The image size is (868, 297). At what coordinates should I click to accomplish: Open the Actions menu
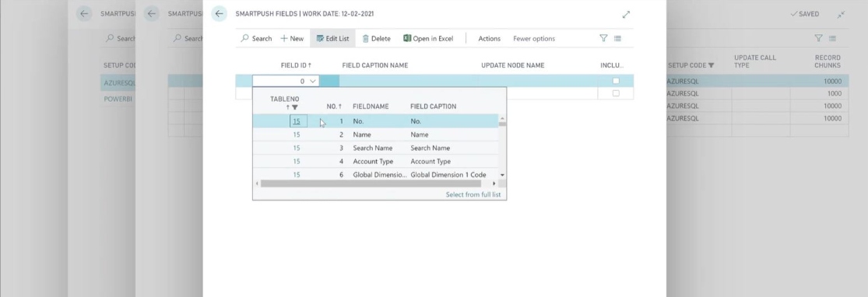[490, 38]
